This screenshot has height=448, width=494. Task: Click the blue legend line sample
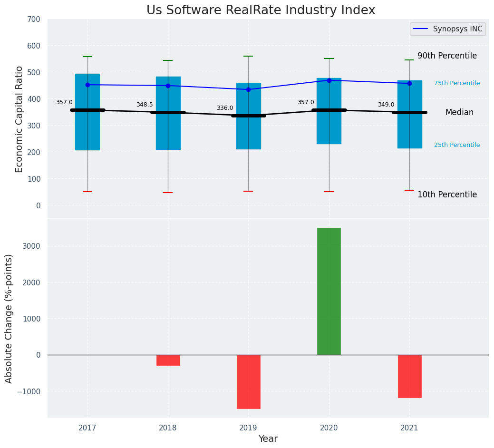click(x=421, y=29)
